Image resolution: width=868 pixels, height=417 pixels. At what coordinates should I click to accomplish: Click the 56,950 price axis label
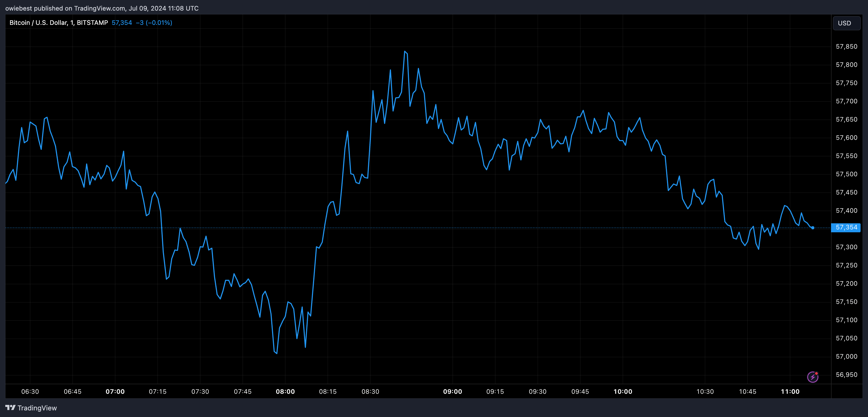[846, 374]
